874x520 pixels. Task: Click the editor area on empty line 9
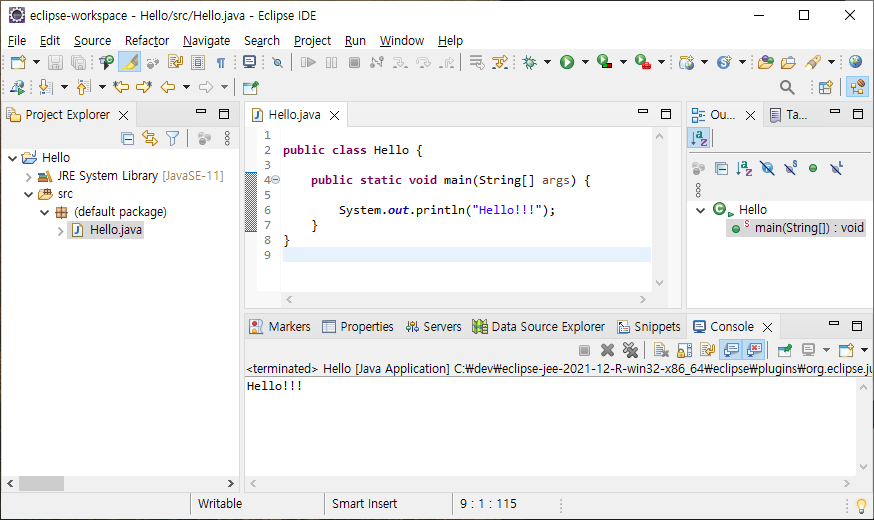pyautogui.click(x=466, y=255)
